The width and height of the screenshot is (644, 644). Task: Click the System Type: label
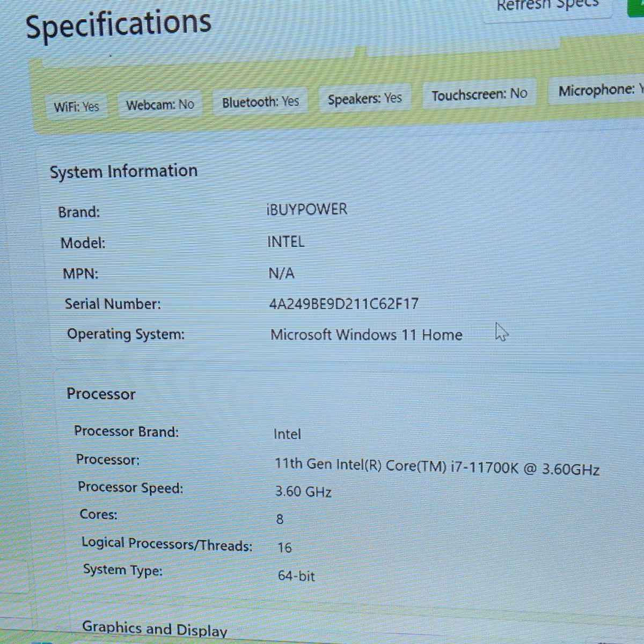(122, 570)
